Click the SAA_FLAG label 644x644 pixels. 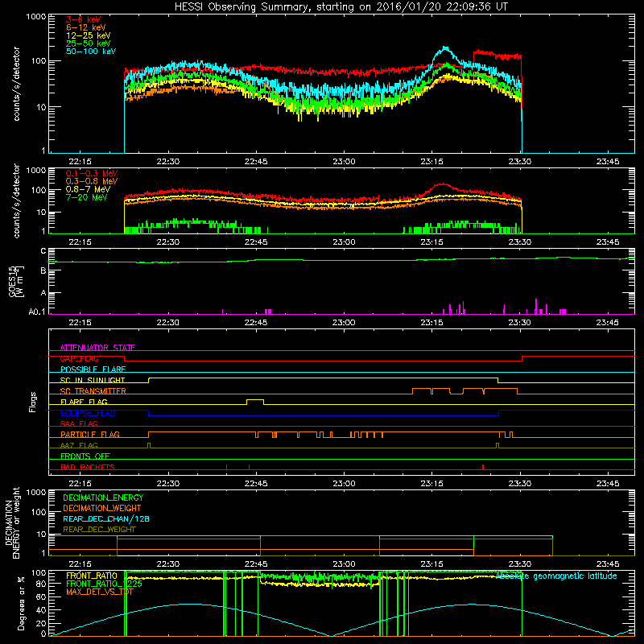point(79,423)
